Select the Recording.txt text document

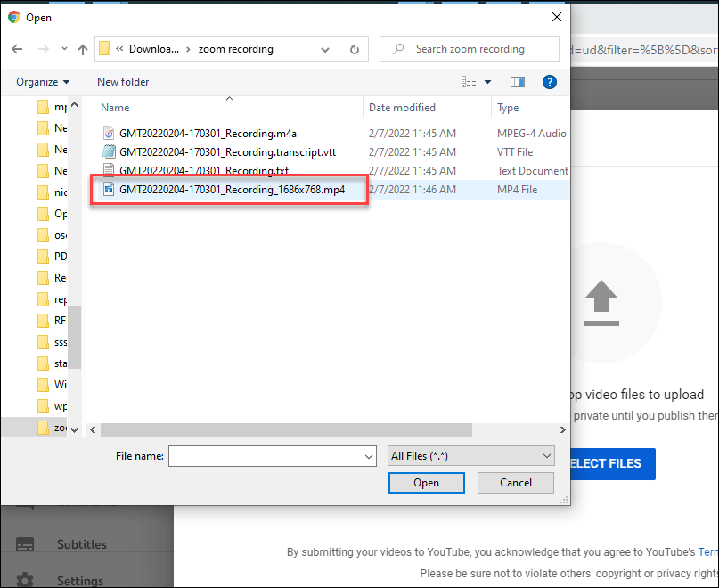coord(204,171)
